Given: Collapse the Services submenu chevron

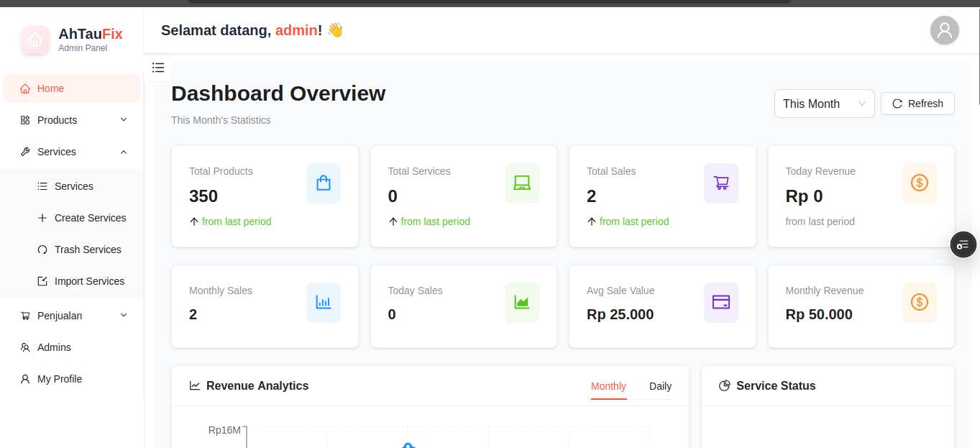Looking at the screenshot, I should coord(124,152).
